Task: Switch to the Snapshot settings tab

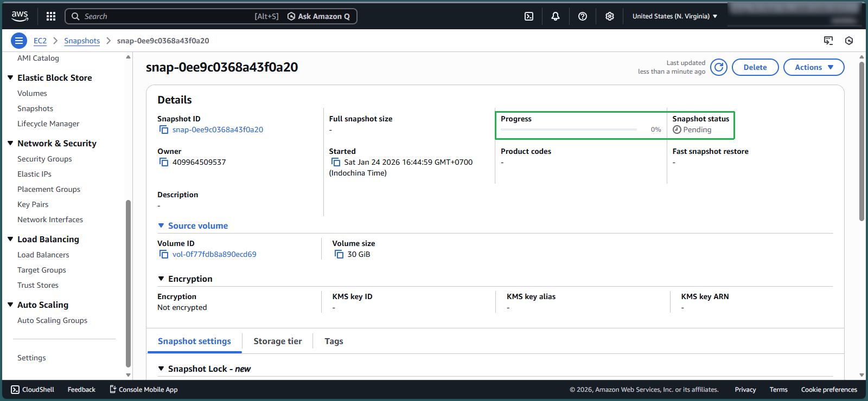Action: click(x=194, y=341)
